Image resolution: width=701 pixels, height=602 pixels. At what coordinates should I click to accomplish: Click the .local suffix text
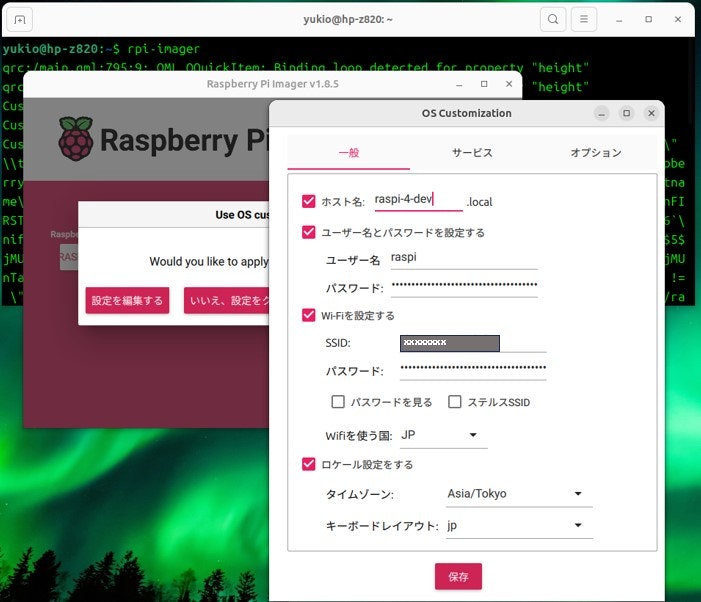pos(479,202)
